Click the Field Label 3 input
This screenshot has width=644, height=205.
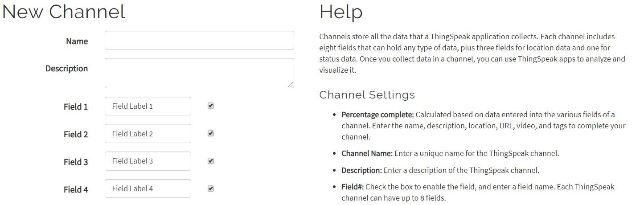coord(148,161)
